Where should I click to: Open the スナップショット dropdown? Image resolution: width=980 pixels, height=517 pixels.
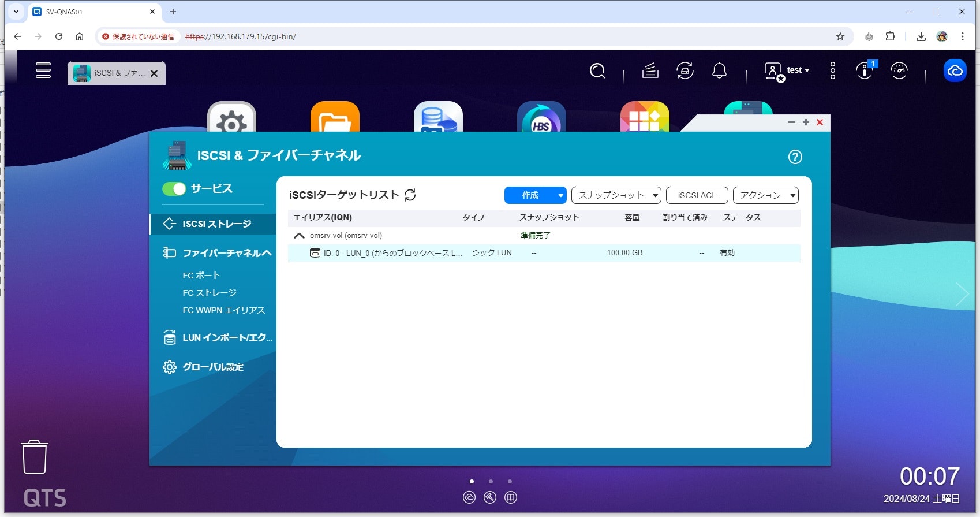tap(616, 195)
